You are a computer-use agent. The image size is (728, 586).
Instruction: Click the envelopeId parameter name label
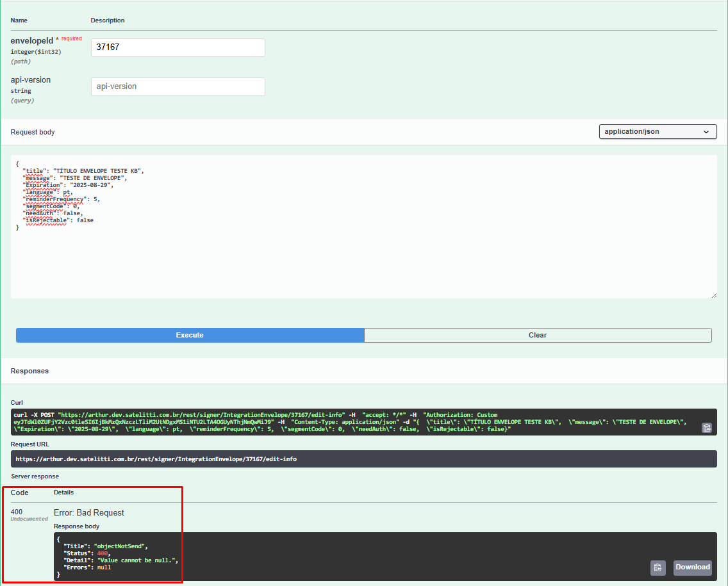tap(32, 40)
